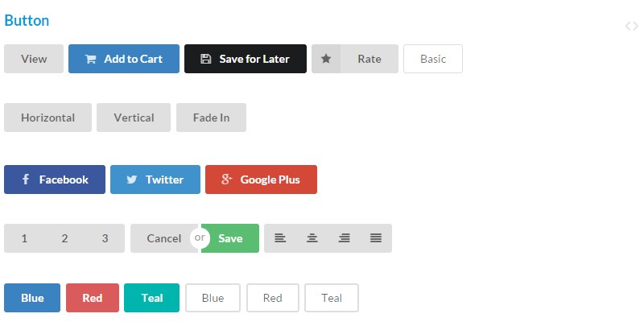The image size is (644, 322).
Task: Pick the solid Teal color button
Action: [x=152, y=298]
